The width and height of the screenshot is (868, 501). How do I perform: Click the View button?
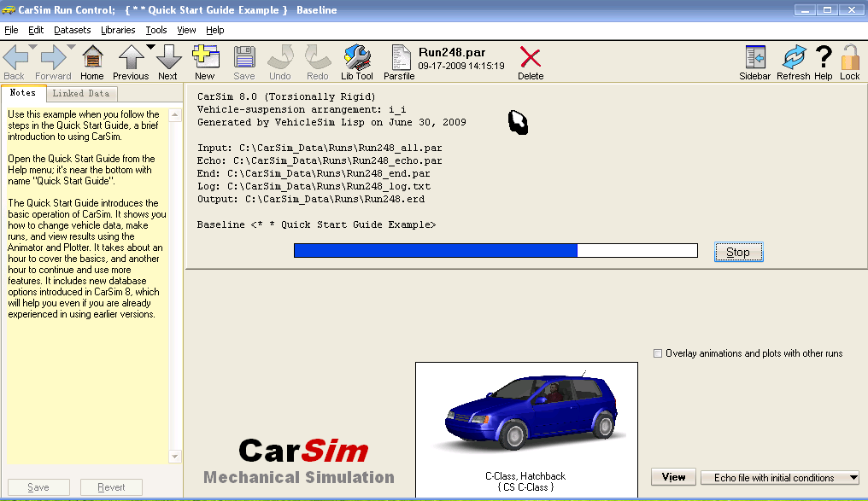673,477
